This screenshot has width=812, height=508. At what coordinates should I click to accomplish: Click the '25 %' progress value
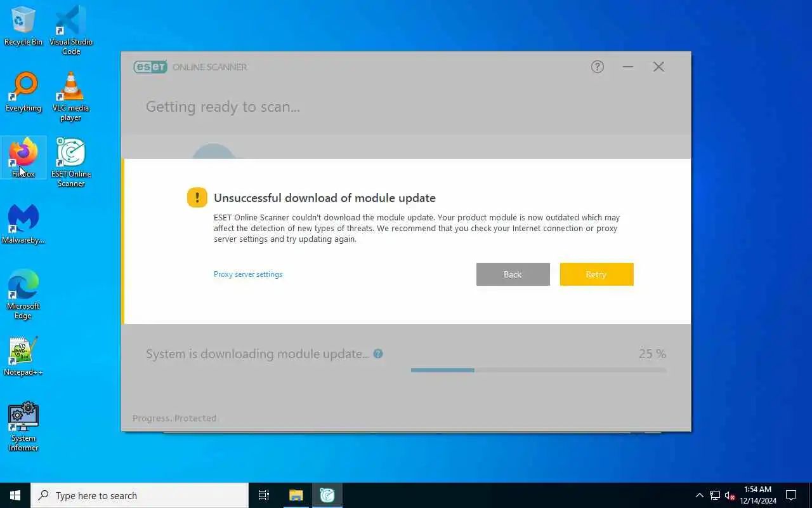(x=652, y=354)
